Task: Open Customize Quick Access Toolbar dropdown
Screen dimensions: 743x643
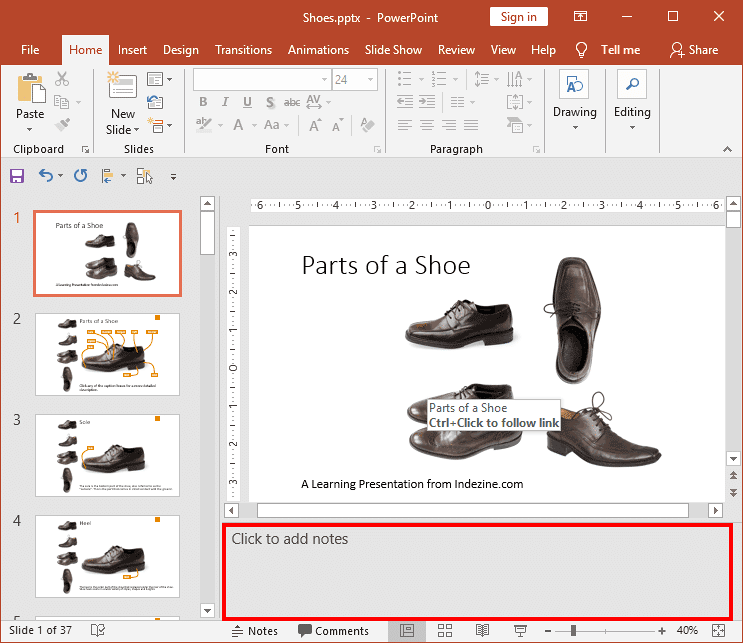Action: click(173, 177)
